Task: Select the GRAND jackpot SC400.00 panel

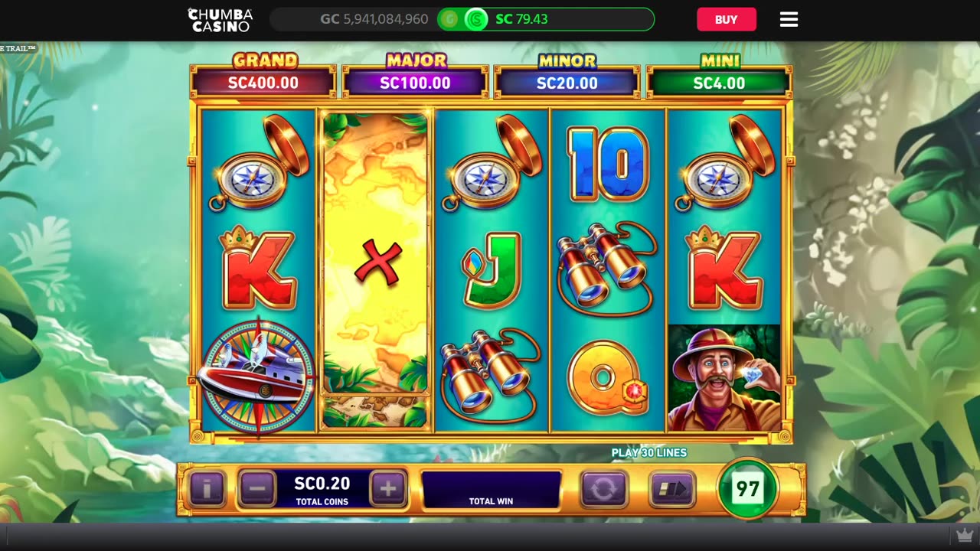Action: tap(263, 75)
